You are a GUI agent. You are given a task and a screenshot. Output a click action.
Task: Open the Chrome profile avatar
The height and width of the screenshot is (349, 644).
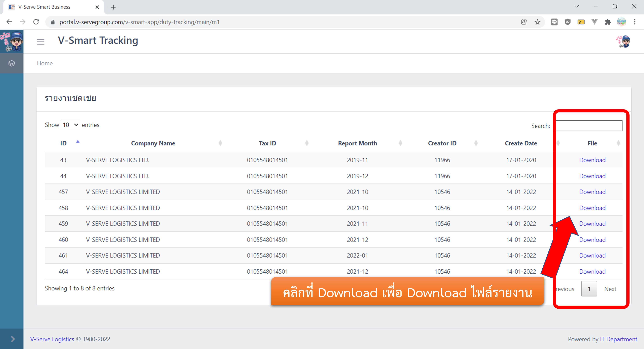(621, 22)
